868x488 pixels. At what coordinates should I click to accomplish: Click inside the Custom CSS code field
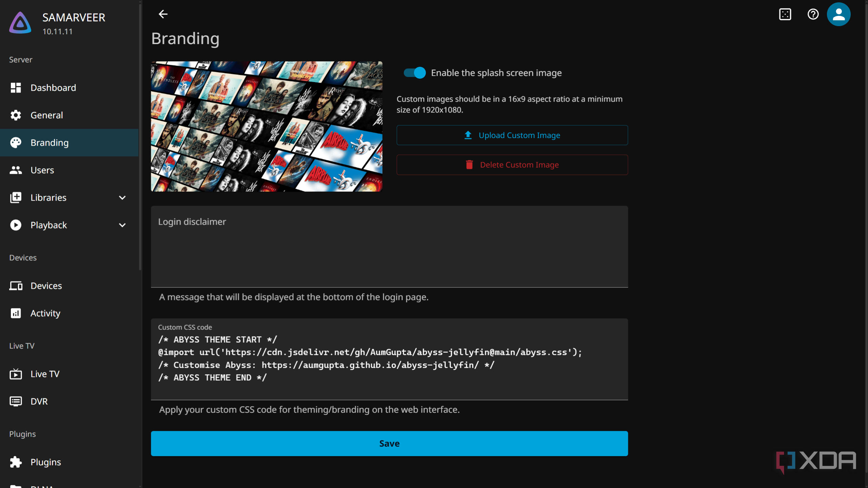[x=389, y=359]
